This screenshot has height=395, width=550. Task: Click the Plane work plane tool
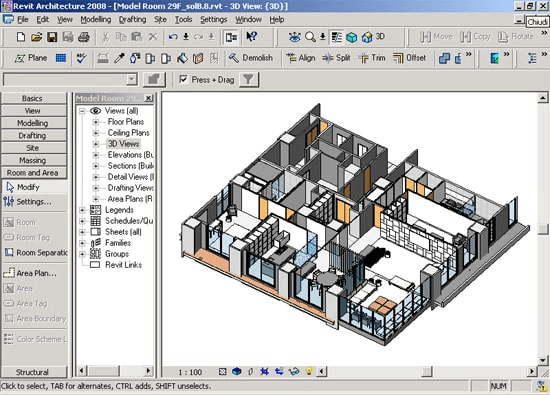coord(31,58)
